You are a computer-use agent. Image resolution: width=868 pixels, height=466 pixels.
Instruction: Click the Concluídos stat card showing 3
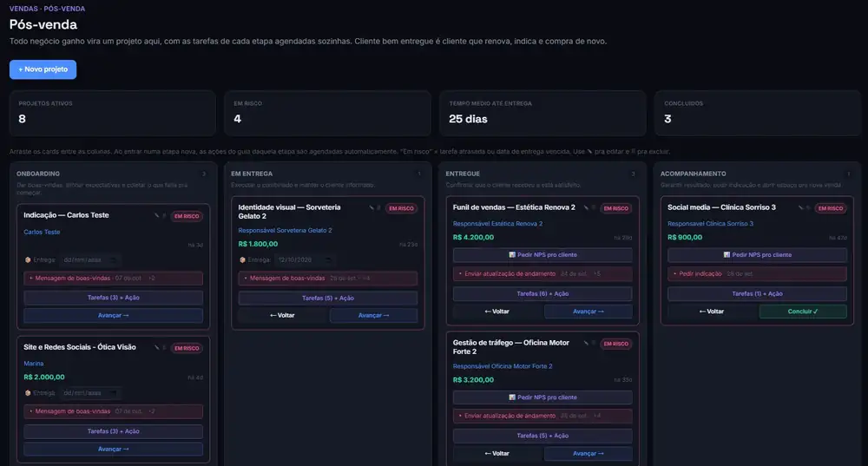(x=757, y=113)
